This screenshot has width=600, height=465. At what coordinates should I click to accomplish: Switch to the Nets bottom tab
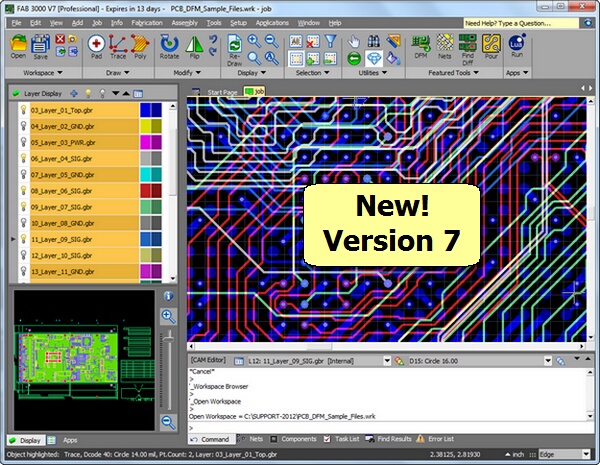pos(256,439)
